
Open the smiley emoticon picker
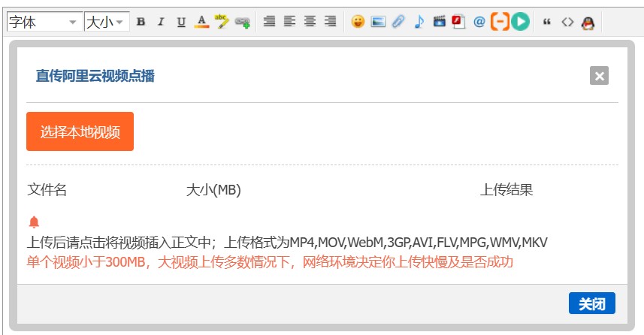[x=358, y=22]
